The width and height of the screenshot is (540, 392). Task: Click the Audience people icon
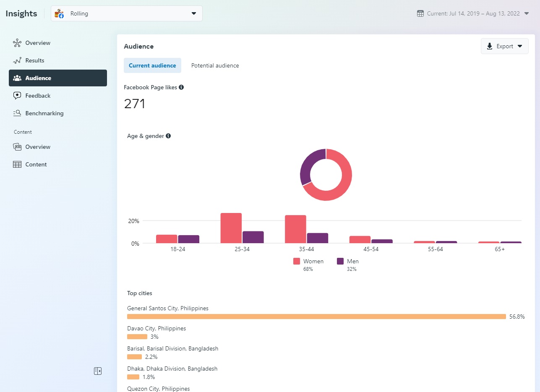pyautogui.click(x=17, y=78)
